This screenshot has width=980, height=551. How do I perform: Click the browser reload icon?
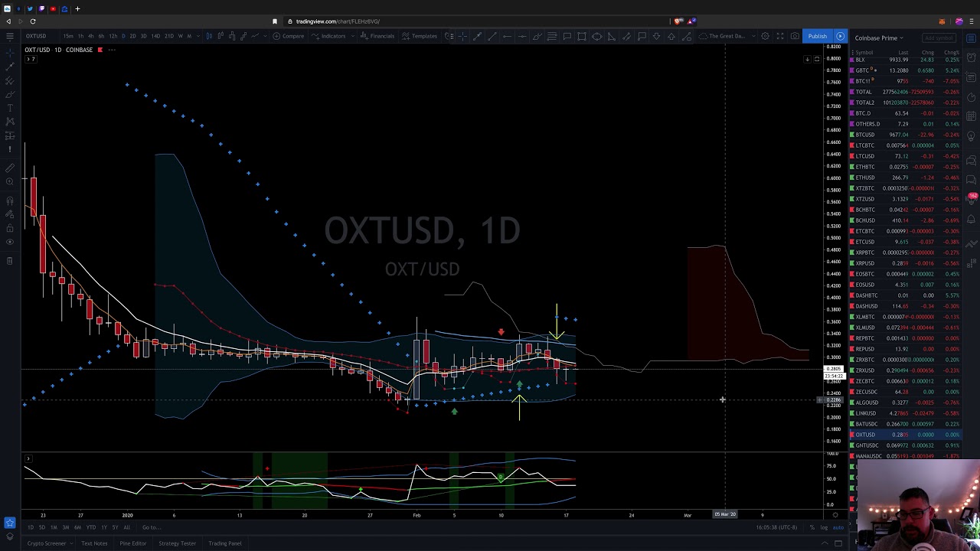33,21
